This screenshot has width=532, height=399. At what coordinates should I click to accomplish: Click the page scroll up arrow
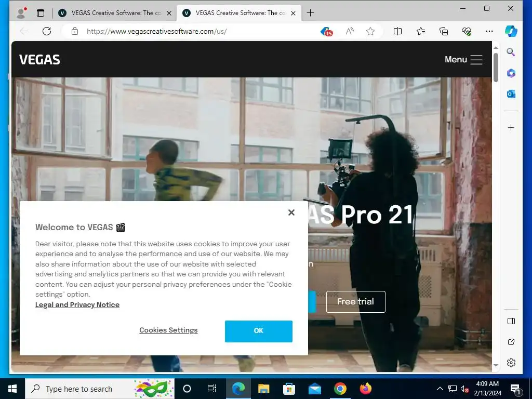(x=496, y=47)
